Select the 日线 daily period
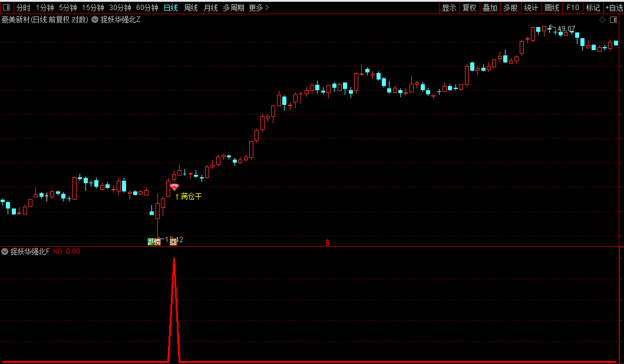Screen dimensions: 624x364 171,8
